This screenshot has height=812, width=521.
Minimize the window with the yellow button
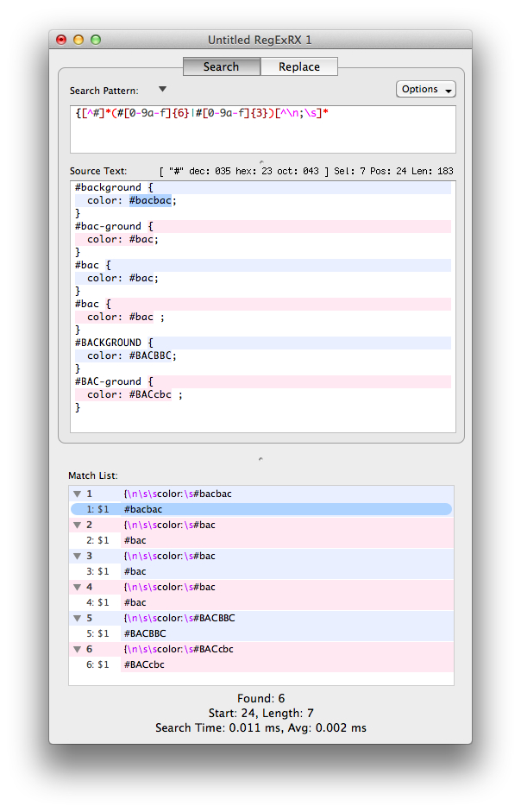78,40
